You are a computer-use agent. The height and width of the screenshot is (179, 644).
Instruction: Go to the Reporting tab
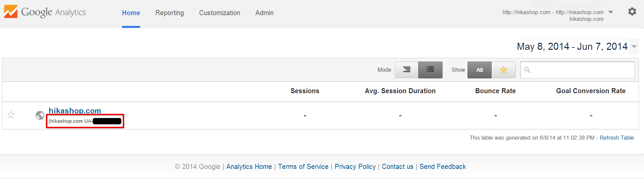[170, 13]
